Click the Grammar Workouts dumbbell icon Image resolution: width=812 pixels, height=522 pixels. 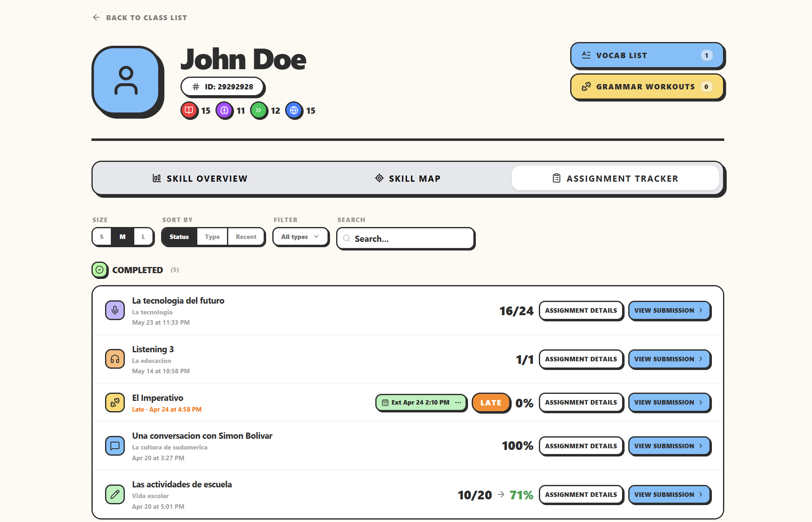click(586, 87)
